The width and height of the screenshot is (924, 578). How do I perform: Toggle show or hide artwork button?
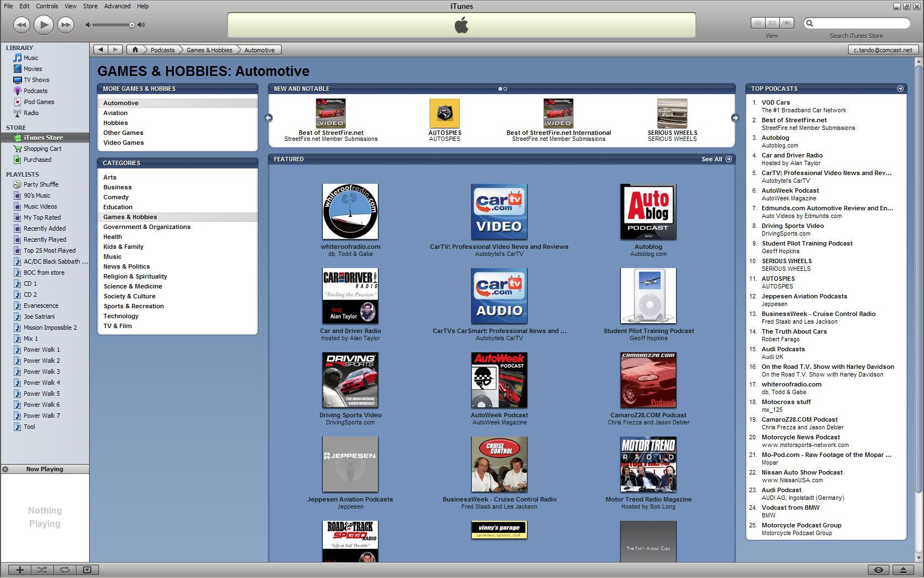click(87, 570)
